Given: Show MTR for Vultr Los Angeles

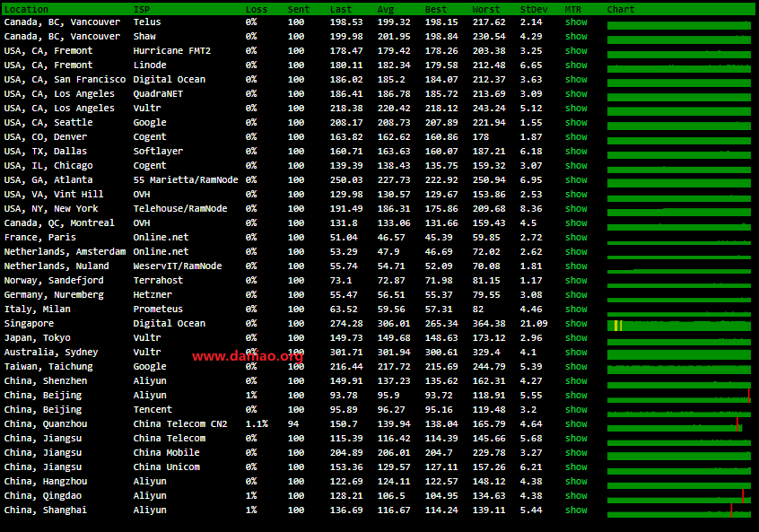Looking at the screenshot, I should click(x=576, y=109).
